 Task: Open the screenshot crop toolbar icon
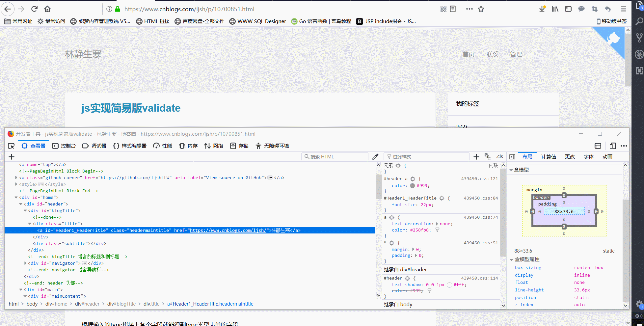(x=595, y=9)
